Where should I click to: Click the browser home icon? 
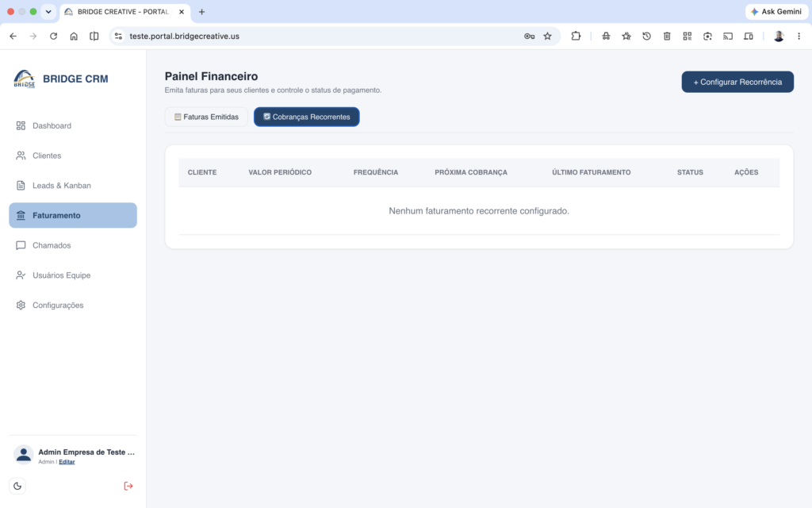74,37
